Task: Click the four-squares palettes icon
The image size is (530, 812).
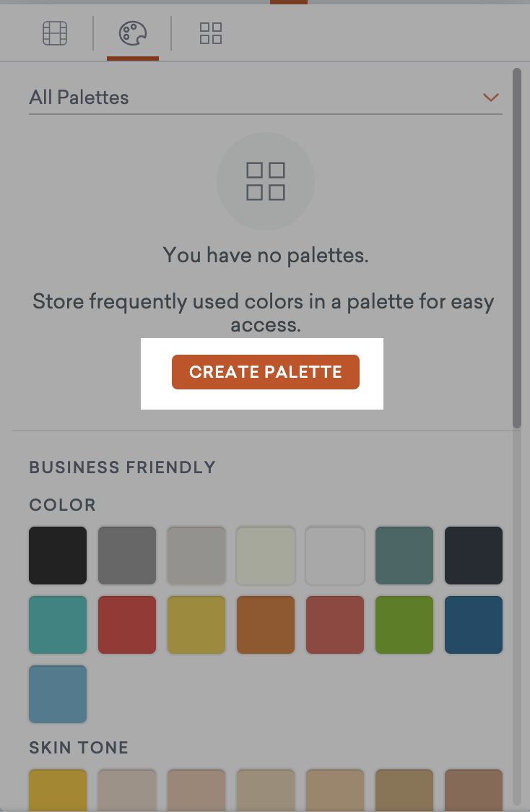Action: coord(211,33)
